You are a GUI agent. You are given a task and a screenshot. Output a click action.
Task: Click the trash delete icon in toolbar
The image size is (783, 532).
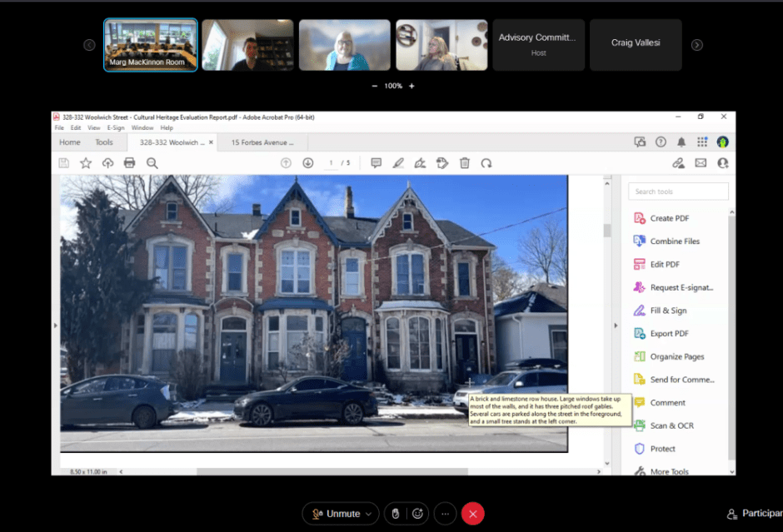(x=465, y=163)
